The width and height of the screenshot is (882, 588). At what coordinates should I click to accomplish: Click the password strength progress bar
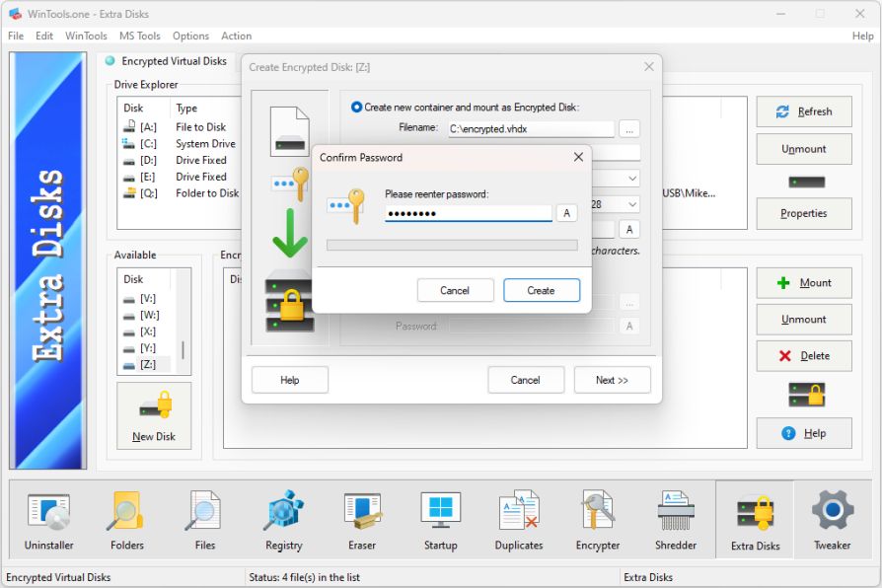click(x=452, y=245)
